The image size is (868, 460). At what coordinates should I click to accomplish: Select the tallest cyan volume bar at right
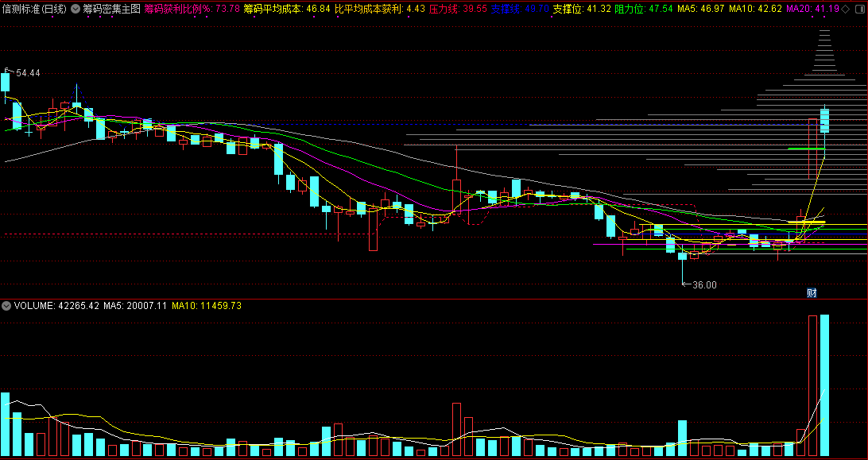824,385
